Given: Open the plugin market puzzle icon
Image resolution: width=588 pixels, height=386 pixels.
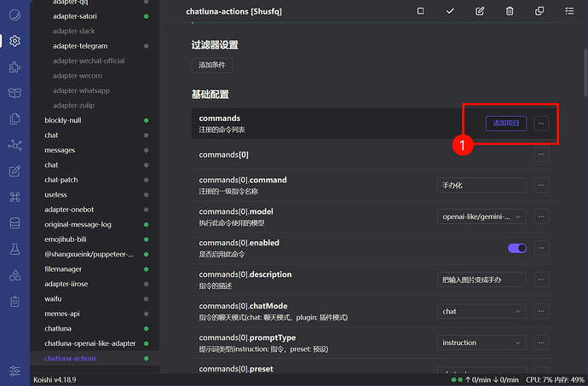Looking at the screenshot, I should click(14, 66).
